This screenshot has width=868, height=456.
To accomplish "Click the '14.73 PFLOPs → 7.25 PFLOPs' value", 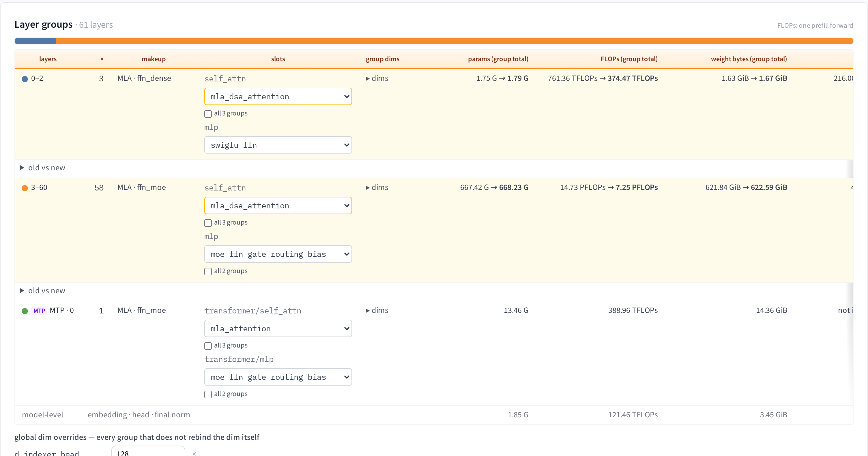I will tap(609, 188).
